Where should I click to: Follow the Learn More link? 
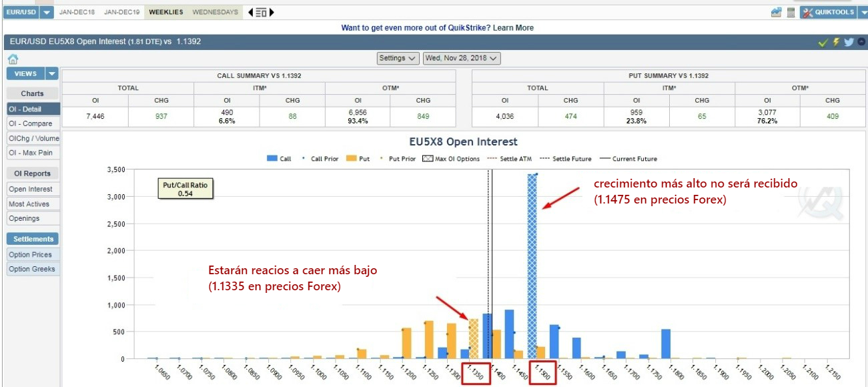tap(514, 28)
